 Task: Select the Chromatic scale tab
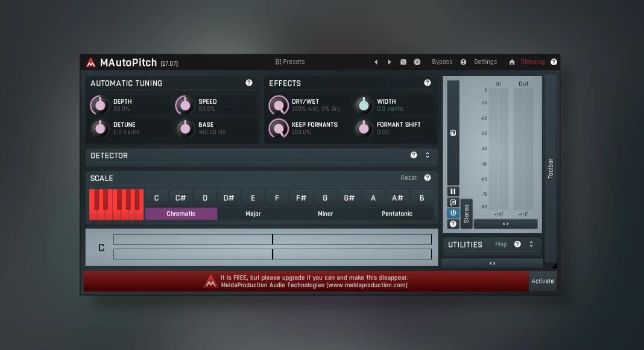coord(181,214)
